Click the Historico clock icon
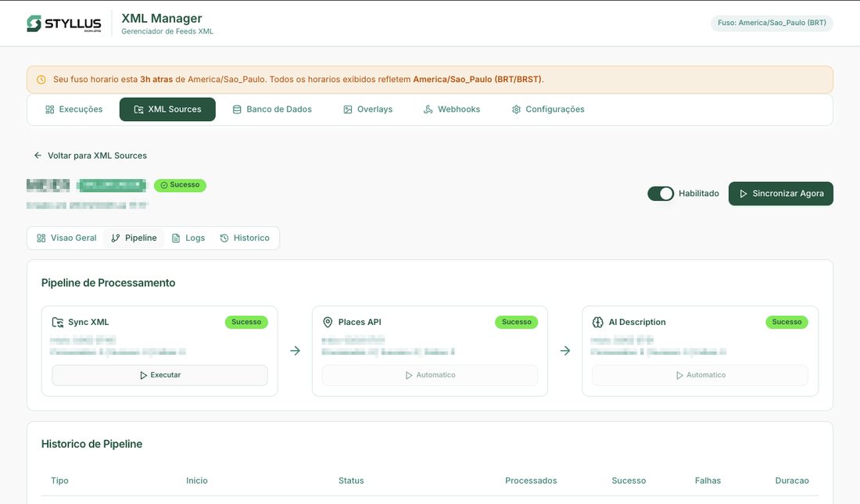 [224, 237]
